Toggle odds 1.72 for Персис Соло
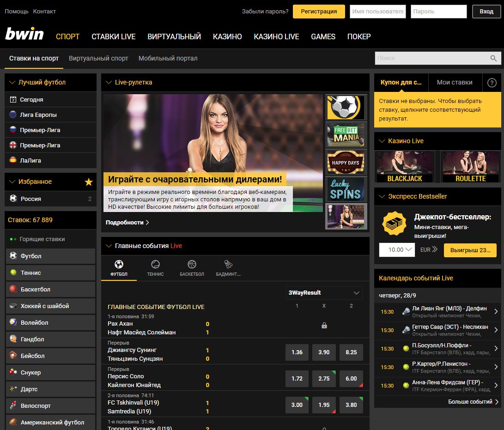Screen dimensions: 504x430 tap(297, 379)
